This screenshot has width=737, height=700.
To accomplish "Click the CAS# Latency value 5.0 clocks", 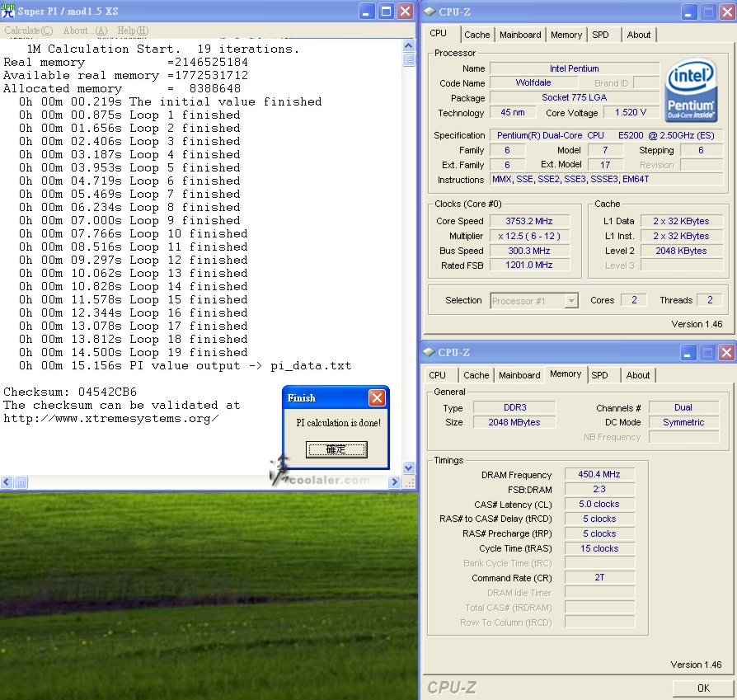I will [x=599, y=504].
